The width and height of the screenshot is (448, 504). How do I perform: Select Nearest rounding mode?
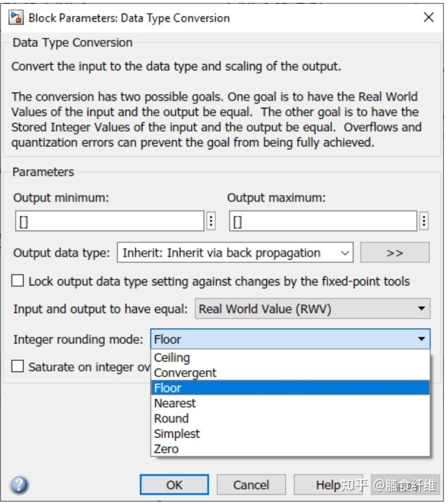(175, 404)
